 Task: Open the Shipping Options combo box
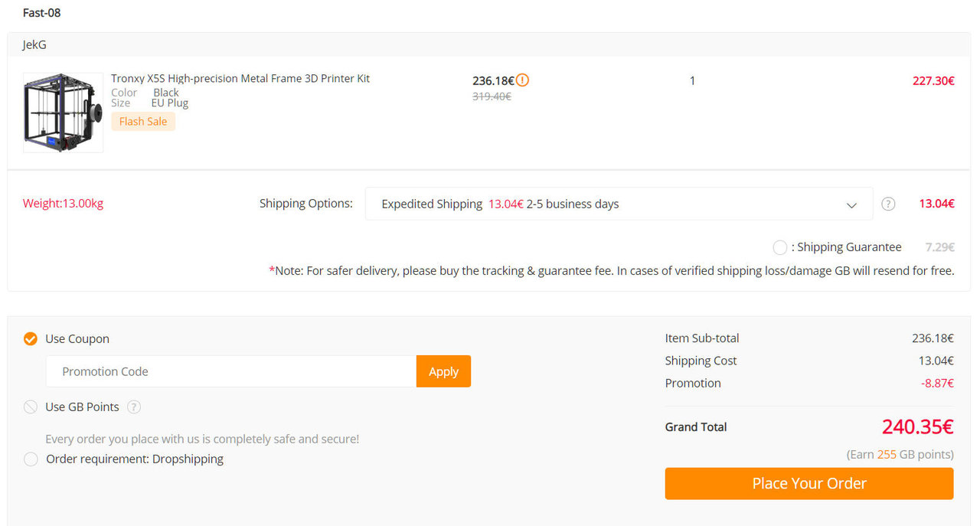619,204
